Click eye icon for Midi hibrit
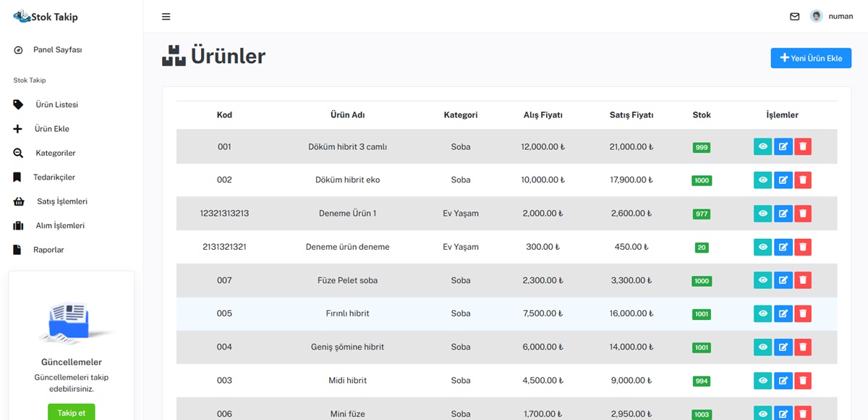868x420 pixels. (x=762, y=380)
